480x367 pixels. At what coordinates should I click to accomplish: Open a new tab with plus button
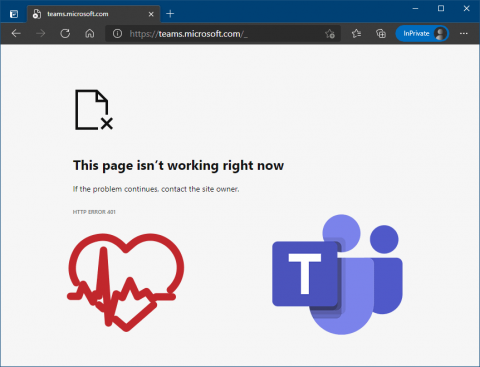pyautogui.click(x=170, y=14)
